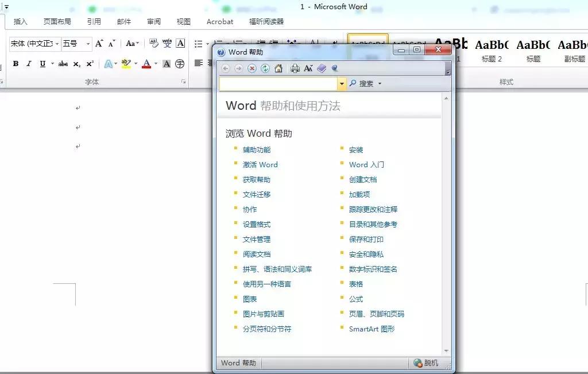The width and height of the screenshot is (588, 374).
Task: Switch to the 插入 ribbon tab
Action: pyautogui.click(x=21, y=21)
